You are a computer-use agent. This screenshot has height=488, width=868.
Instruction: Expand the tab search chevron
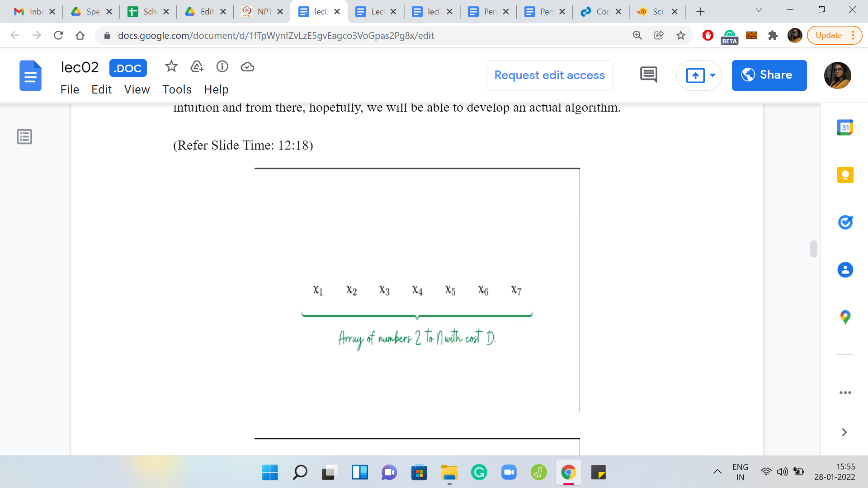click(x=759, y=10)
